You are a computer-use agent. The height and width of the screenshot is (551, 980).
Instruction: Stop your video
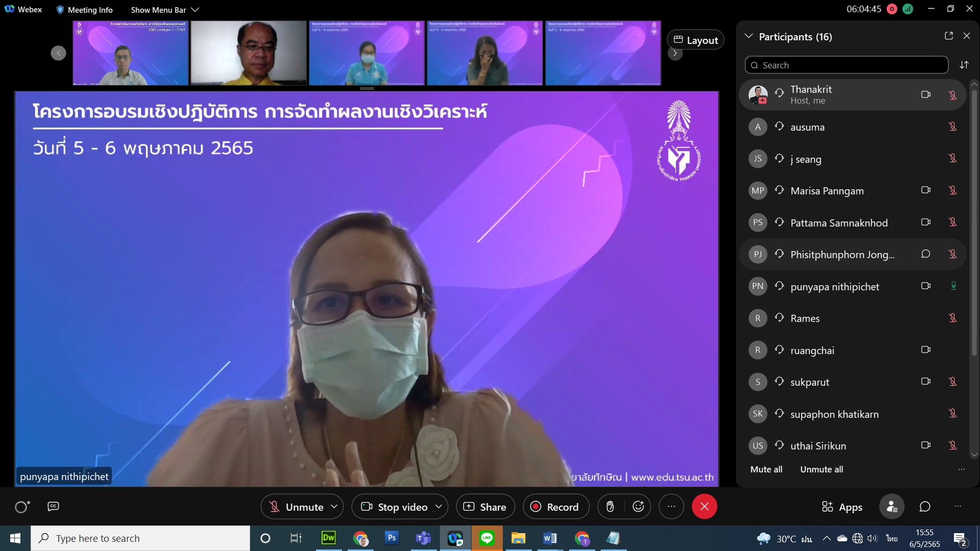pos(394,507)
